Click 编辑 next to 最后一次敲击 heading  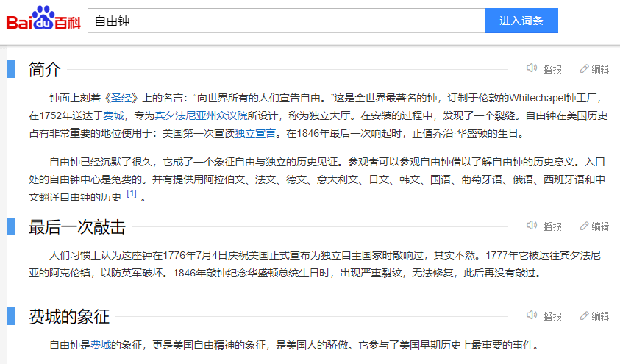(600, 226)
